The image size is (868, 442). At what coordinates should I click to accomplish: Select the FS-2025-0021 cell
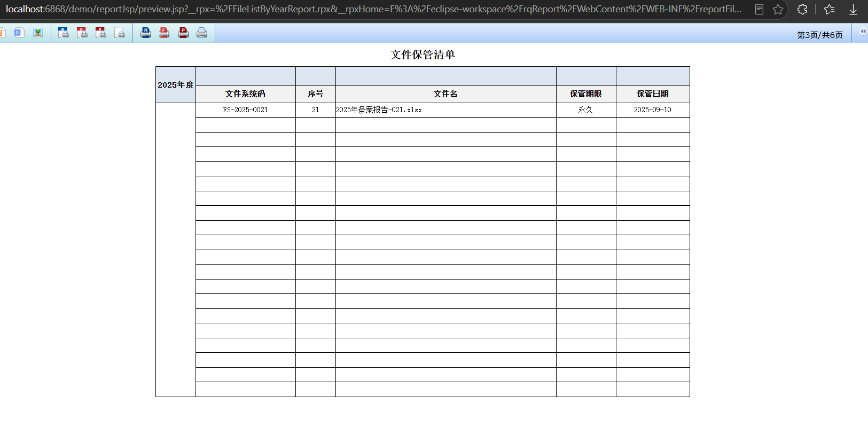click(246, 110)
